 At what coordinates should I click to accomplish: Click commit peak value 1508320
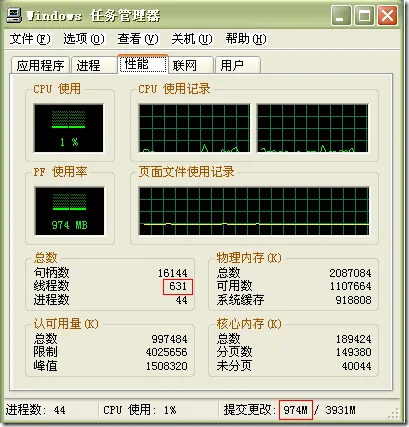click(167, 366)
